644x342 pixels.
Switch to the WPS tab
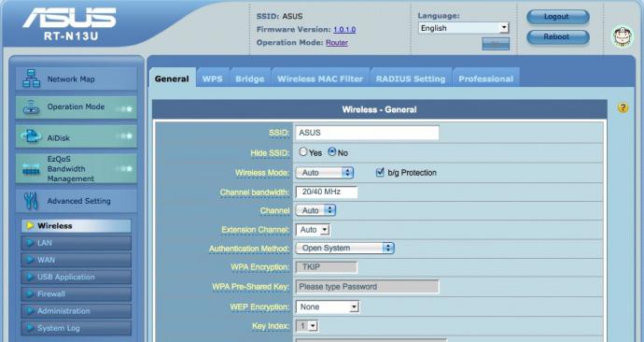coord(213,78)
